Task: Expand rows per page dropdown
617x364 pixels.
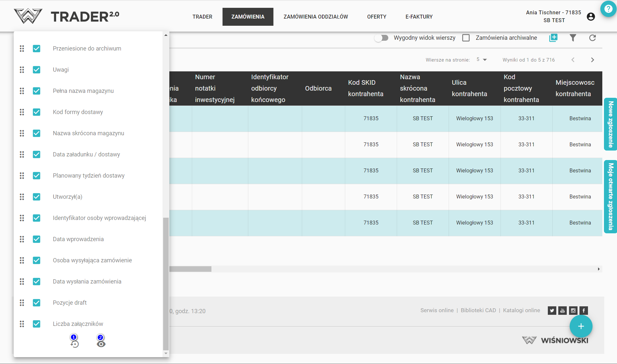Action: (x=482, y=60)
